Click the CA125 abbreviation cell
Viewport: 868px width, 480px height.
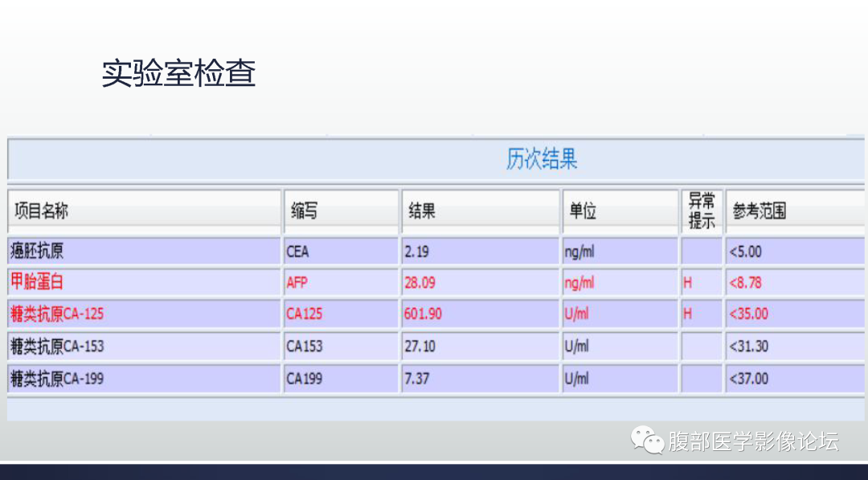341,314
